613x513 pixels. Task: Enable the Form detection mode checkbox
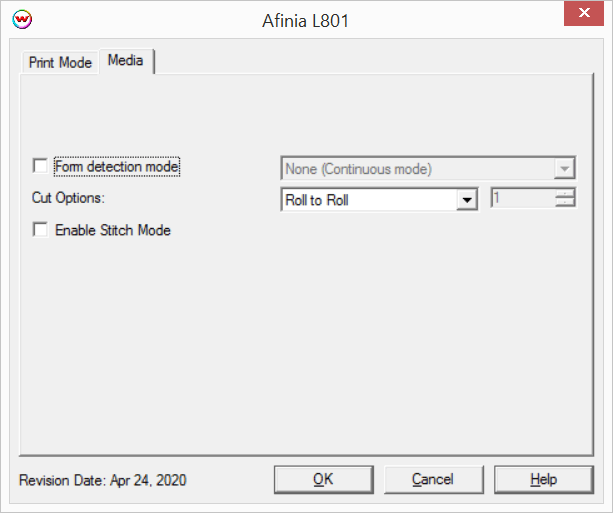(x=40, y=166)
